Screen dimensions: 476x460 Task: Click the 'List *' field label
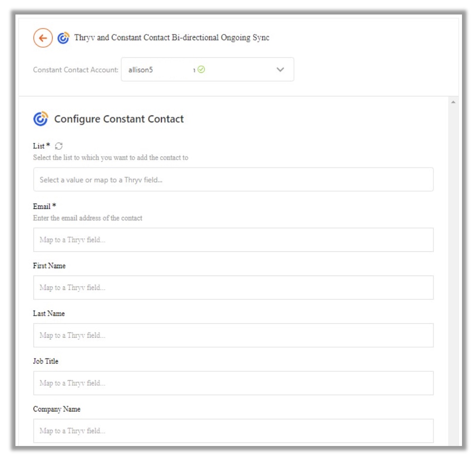pos(42,146)
